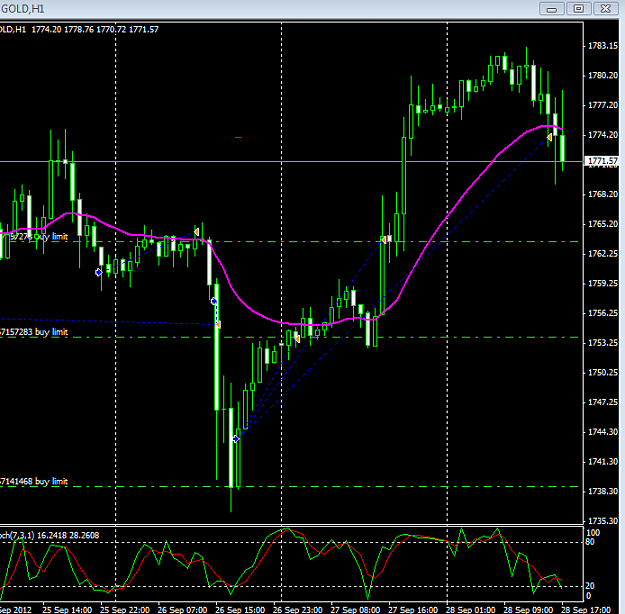Close the GOLD,H1 chart window

coord(605,8)
